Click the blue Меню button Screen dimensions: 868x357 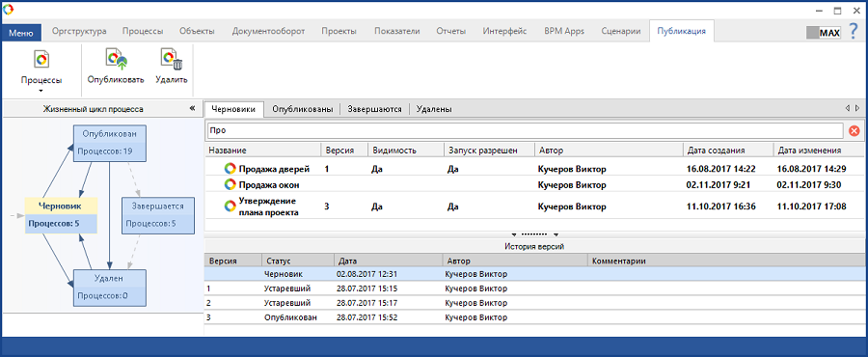[x=21, y=33]
